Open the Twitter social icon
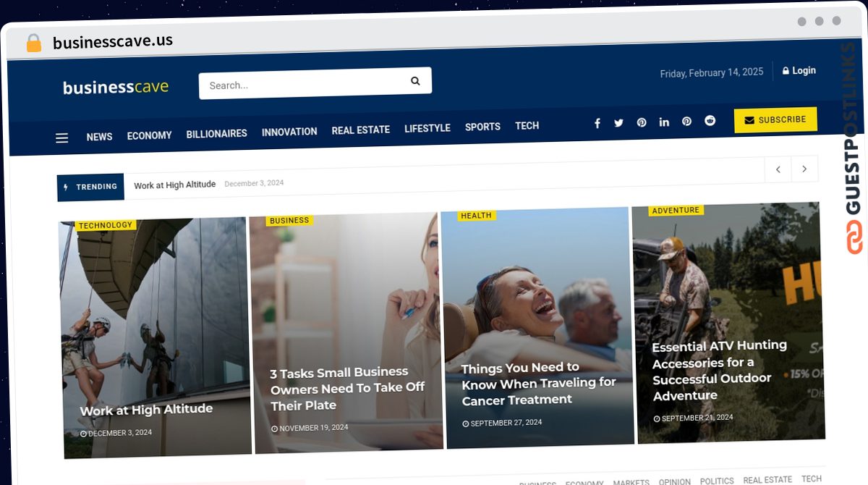Image resolution: width=868 pixels, height=485 pixels. [618, 123]
